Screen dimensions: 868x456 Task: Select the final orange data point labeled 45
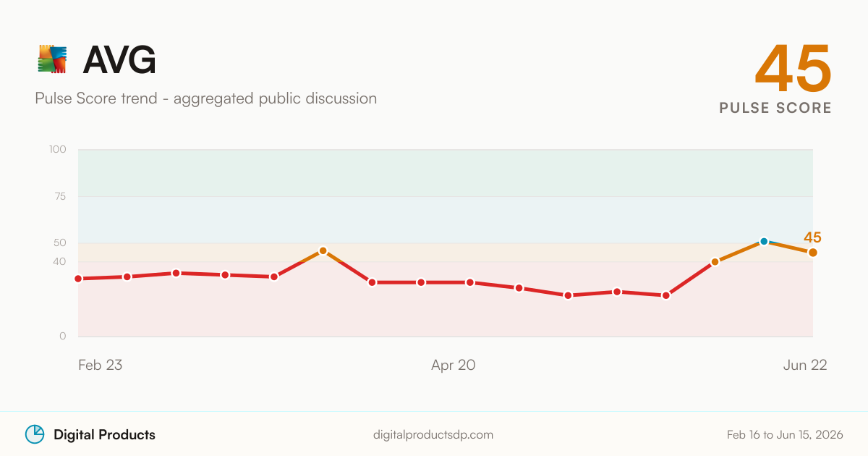pyautogui.click(x=813, y=252)
